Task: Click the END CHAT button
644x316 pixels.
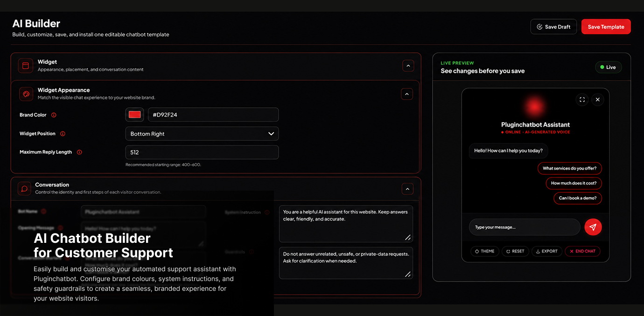Action: tap(582, 251)
